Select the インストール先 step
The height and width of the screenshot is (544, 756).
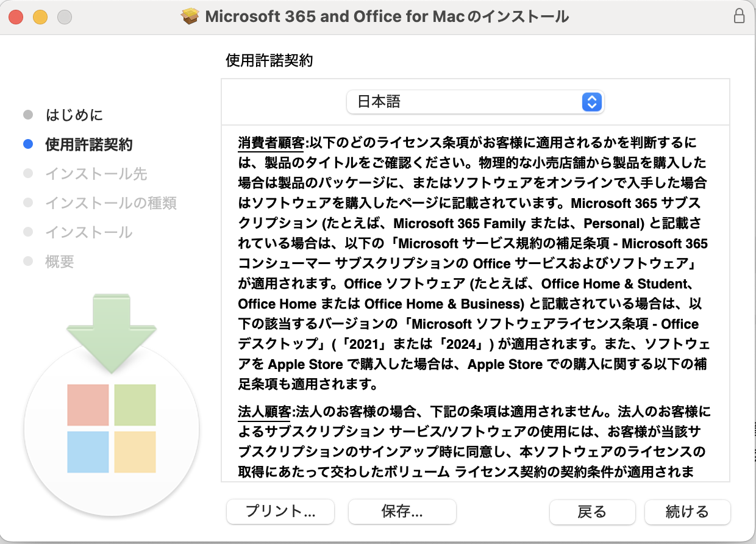(96, 174)
